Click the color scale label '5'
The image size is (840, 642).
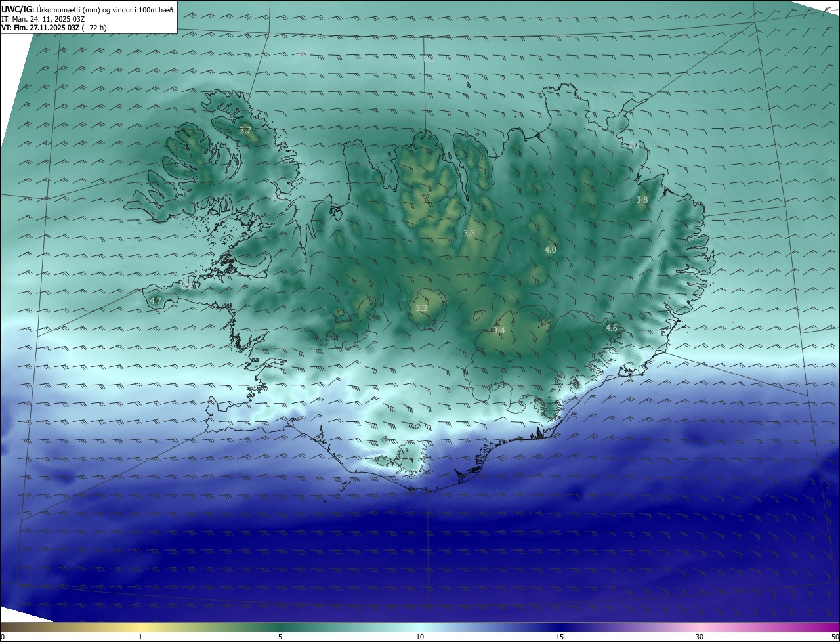tap(280, 637)
